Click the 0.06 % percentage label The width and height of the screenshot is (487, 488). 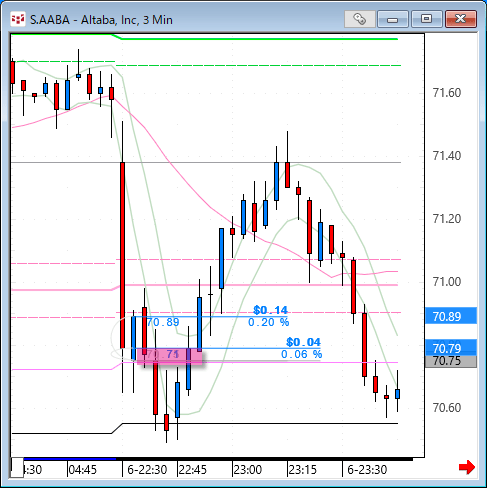click(x=301, y=354)
